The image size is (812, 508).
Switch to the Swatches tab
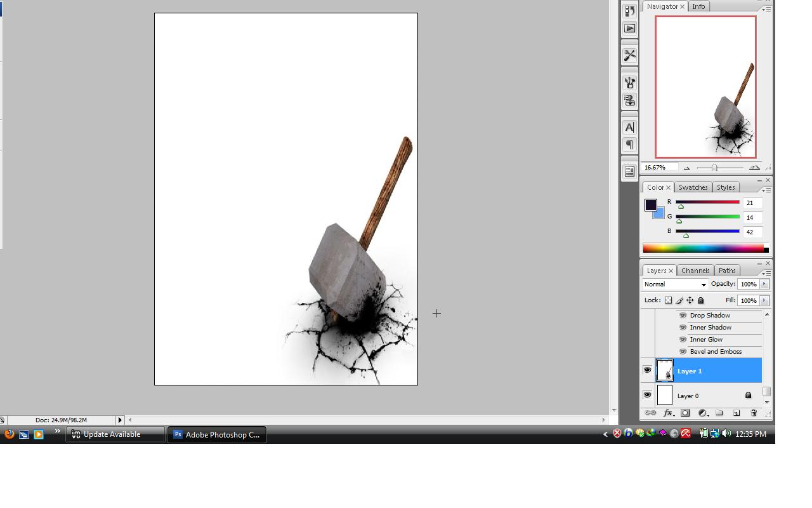[x=693, y=187]
